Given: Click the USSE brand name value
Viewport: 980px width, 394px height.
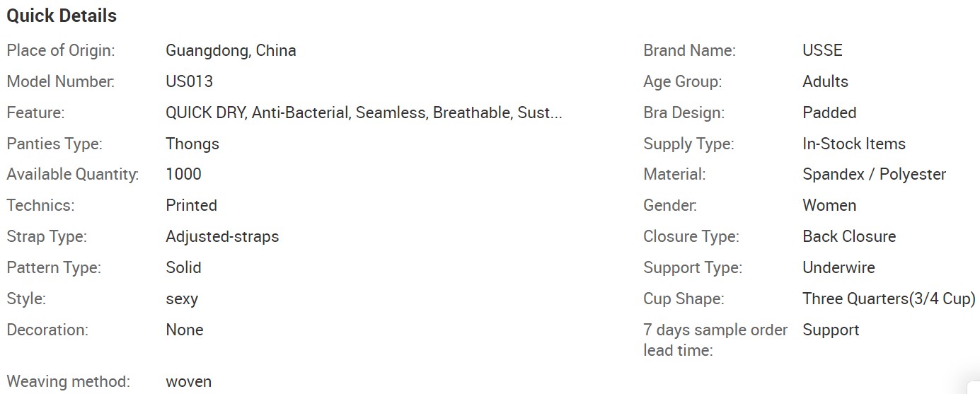Looking at the screenshot, I should (x=822, y=51).
